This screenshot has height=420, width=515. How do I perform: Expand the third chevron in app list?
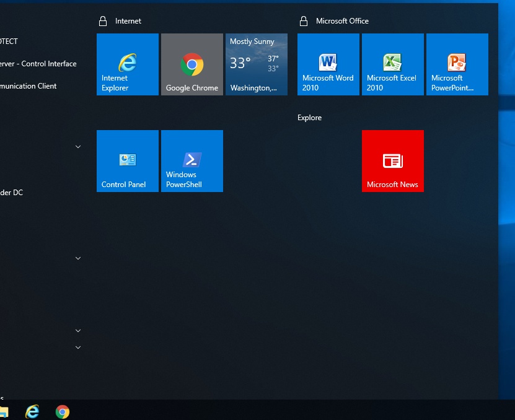click(78, 331)
